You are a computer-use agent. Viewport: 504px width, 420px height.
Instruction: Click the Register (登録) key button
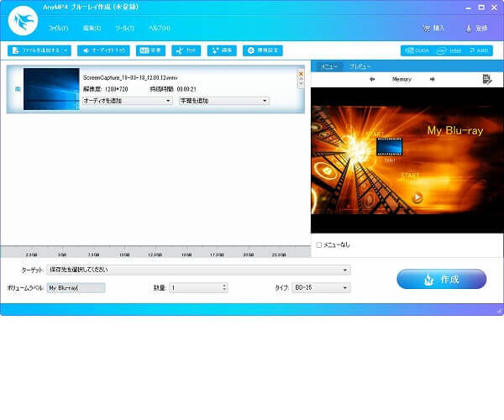tap(476, 29)
